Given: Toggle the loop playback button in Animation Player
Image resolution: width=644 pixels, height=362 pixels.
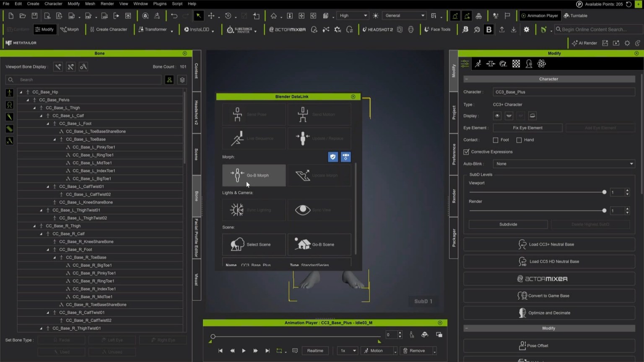Looking at the screenshot, I should pos(279,351).
